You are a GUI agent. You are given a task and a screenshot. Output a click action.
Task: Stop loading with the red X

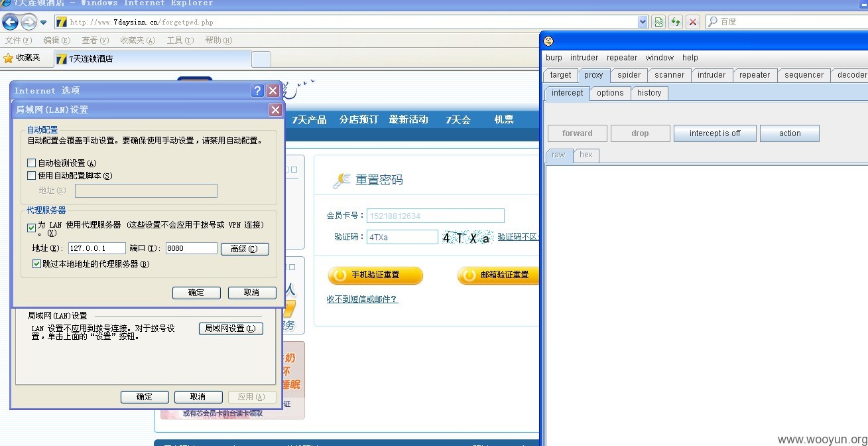tap(693, 22)
